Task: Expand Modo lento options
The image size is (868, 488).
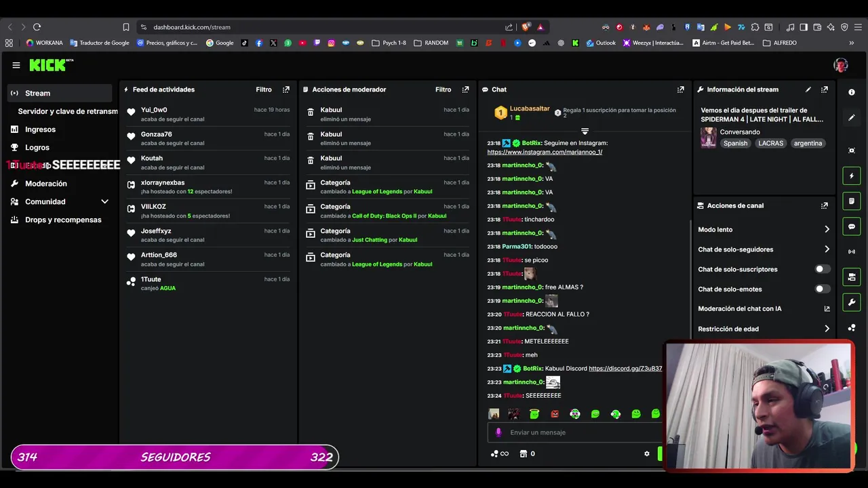Action: pyautogui.click(x=764, y=230)
